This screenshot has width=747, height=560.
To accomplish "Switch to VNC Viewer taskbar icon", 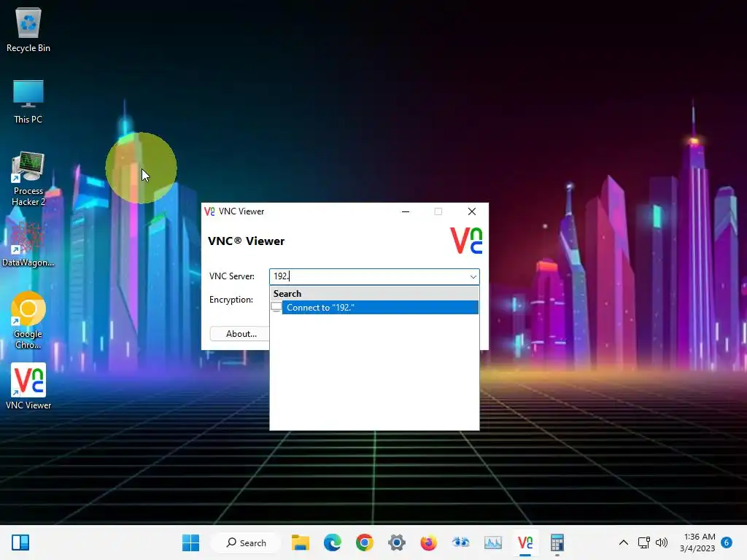I will click(525, 542).
